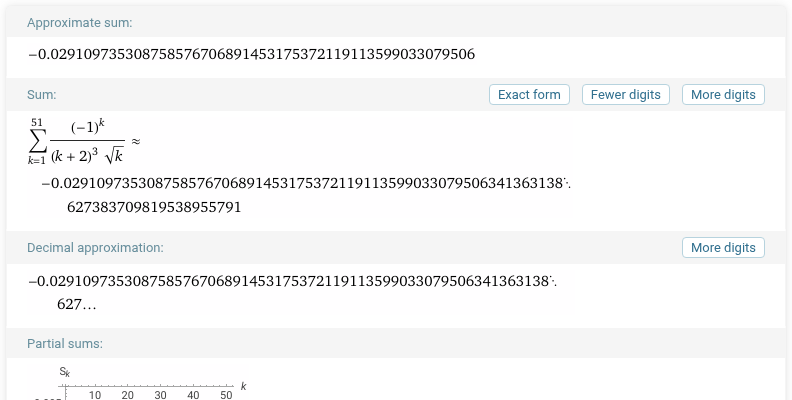Click the continuation line 627383709819538955791
The height and width of the screenshot is (400, 792).
[x=154, y=207]
